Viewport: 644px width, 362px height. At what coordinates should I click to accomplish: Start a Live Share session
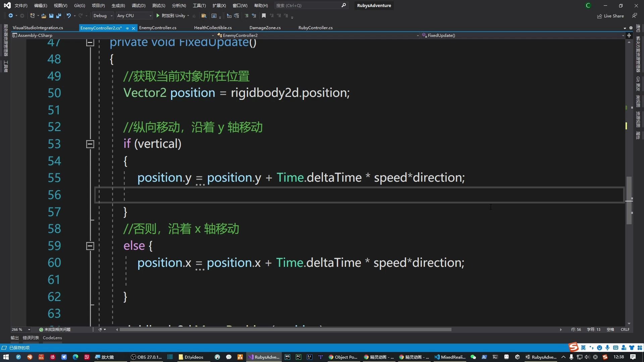coord(610,16)
